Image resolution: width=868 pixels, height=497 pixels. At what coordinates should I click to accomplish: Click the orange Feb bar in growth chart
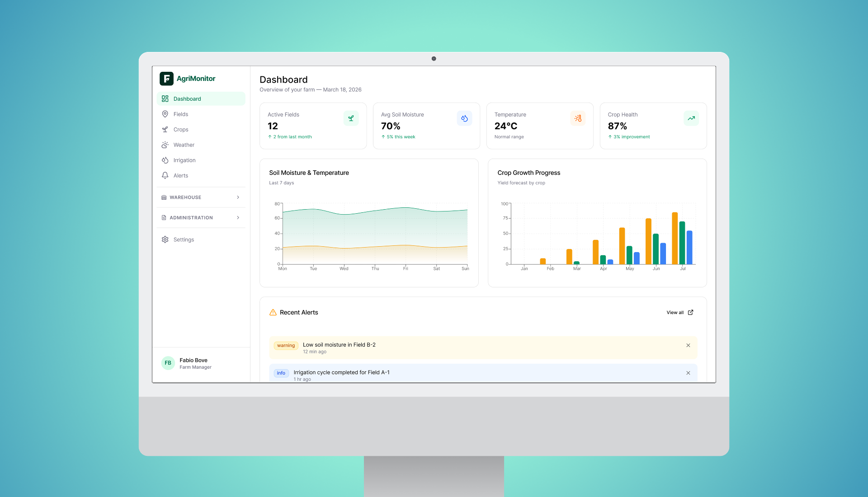(x=543, y=262)
